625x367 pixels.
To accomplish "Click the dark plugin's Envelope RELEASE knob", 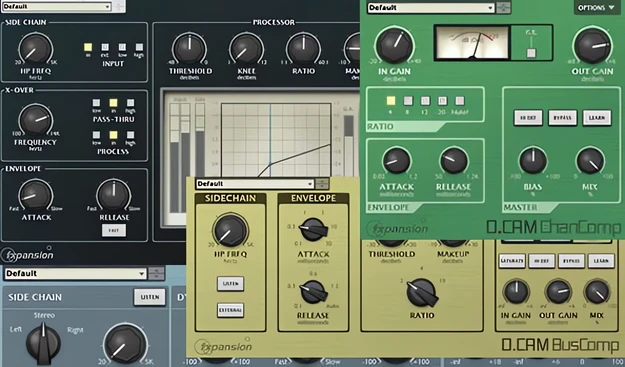I will tap(114, 195).
